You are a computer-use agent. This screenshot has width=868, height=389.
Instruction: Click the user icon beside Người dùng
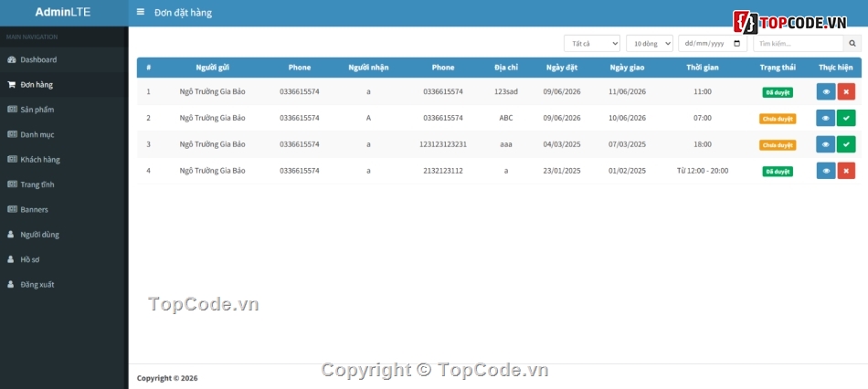click(x=11, y=235)
